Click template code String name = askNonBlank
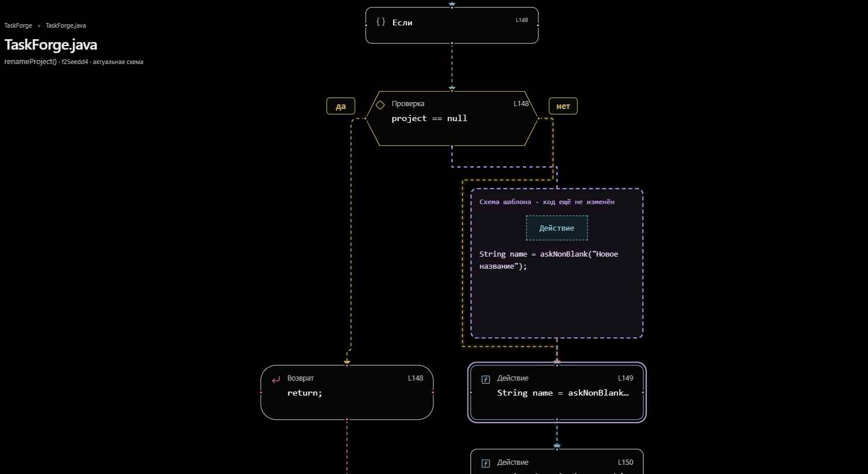The height and width of the screenshot is (474, 868). (549, 260)
